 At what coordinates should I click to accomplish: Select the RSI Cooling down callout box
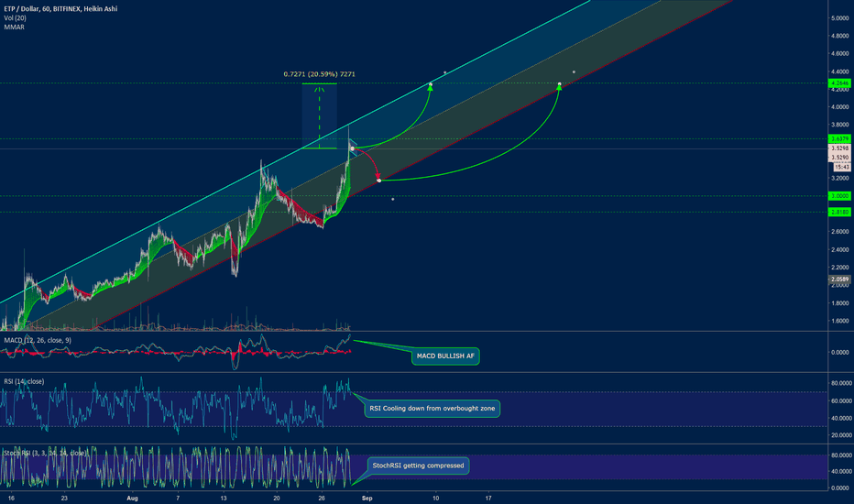pos(432,408)
